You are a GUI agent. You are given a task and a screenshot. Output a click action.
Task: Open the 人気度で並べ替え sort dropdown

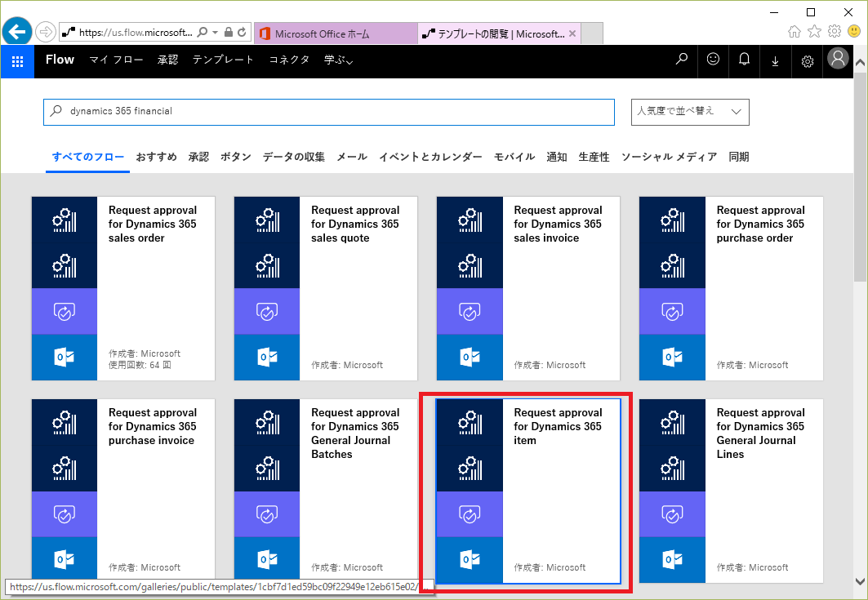[x=690, y=112]
